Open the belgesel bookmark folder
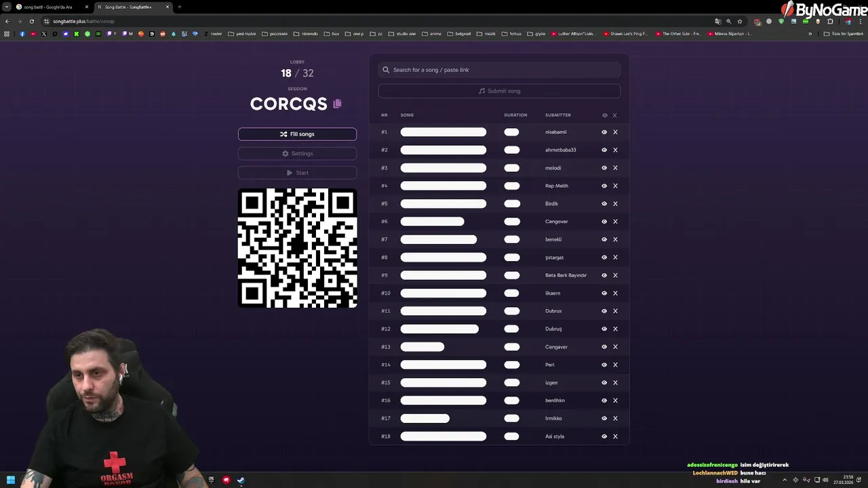 click(x=459, y=33)
